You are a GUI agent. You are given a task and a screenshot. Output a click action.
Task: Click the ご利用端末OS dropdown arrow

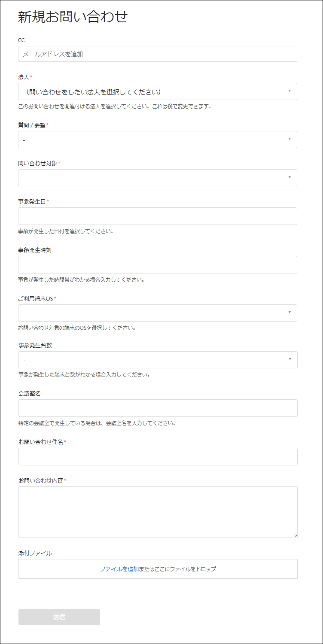tap(289, 313)
